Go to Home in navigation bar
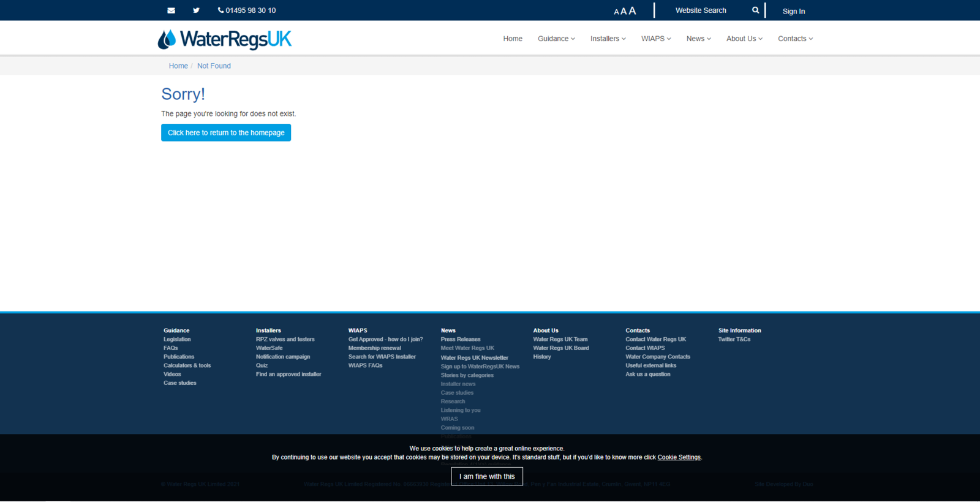Viewport: 980px width, 502px height. click(513, 39)
